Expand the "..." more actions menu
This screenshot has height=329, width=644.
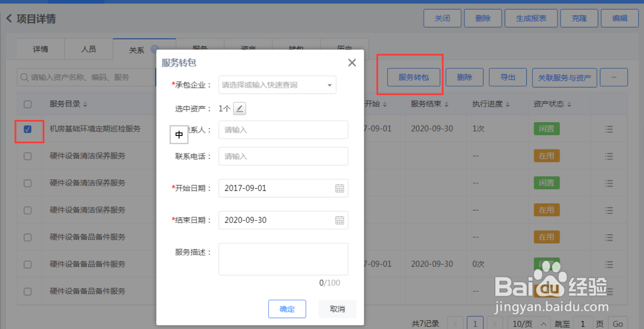coord(614,77)
